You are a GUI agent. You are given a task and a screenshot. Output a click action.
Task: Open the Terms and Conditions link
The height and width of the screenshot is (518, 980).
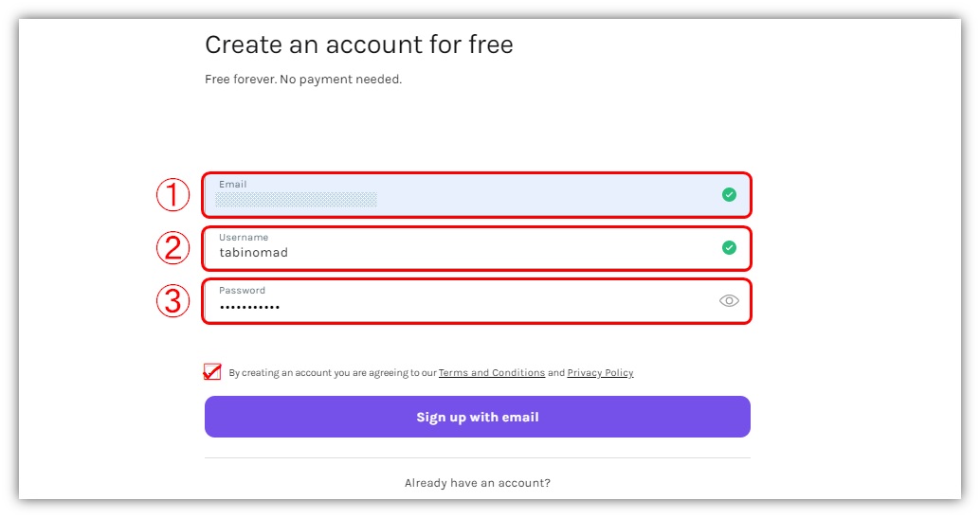tap(491, 373)
